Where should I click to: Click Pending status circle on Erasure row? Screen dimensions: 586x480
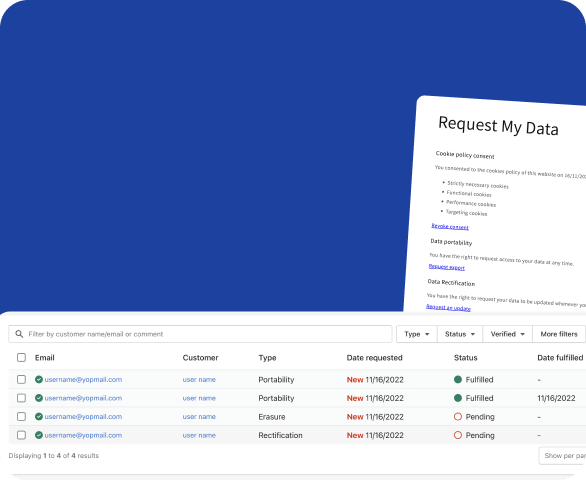[458, 416]
